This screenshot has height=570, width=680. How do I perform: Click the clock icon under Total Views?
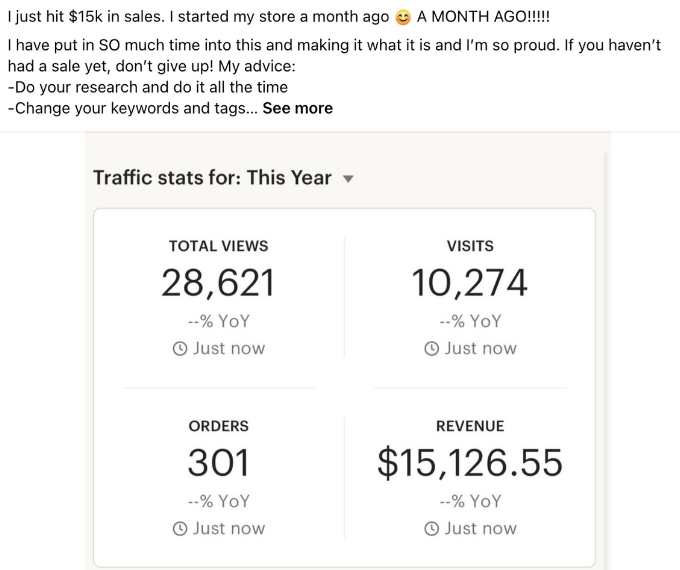tap(180, 349)
